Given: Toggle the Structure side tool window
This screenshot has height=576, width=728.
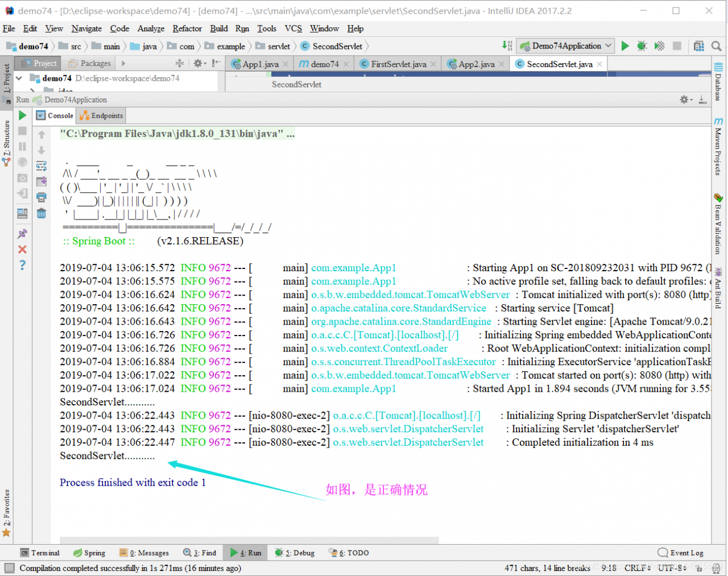Looking at the screenshot, I should (7, 142).
